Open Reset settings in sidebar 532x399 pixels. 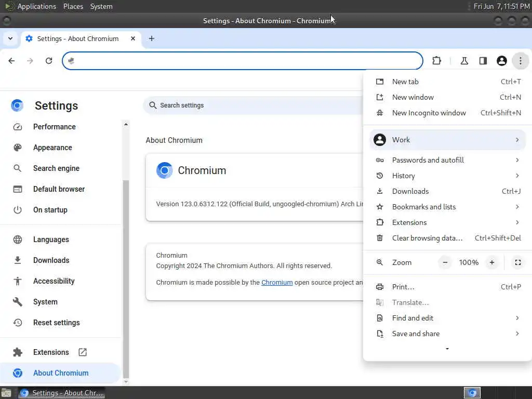(x=56, y=323)
